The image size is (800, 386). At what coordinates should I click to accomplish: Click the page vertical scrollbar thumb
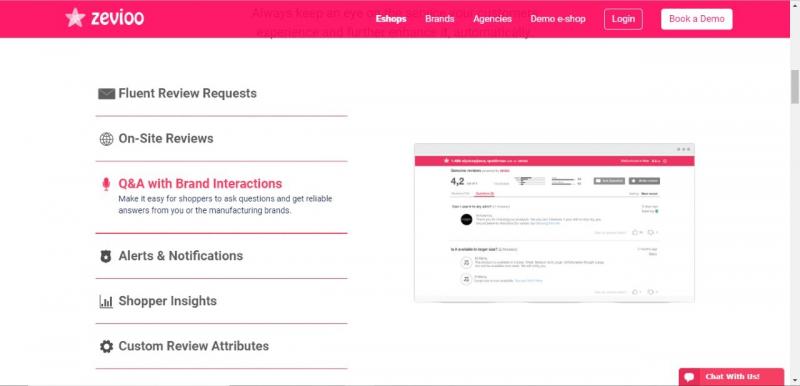pos(795,87)
